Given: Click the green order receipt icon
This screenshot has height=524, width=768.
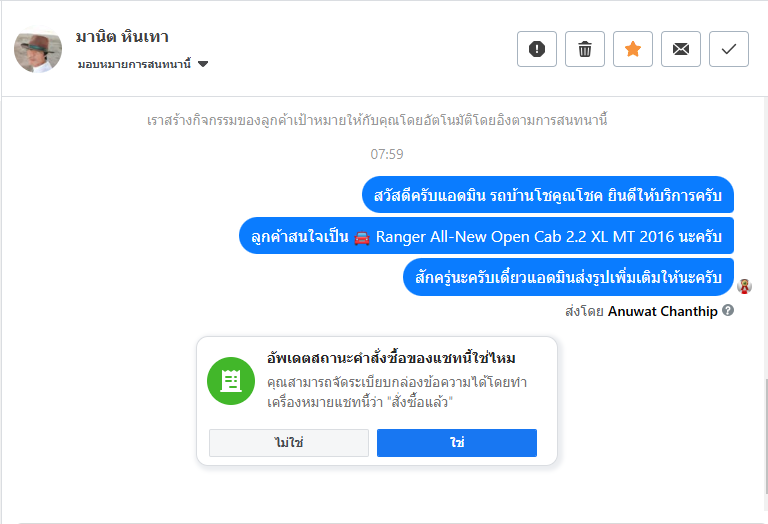Looking at the screenshot, I should click(231, 381).
